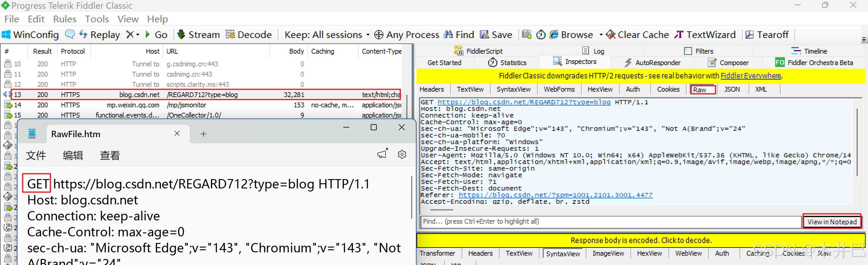Select response ImageView tab
The image size is (868, 265).
(608, 253)
